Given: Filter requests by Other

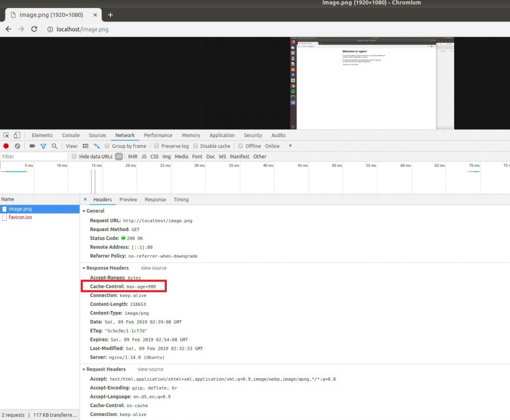Looking at the screenshot, I should coord(260,156).
